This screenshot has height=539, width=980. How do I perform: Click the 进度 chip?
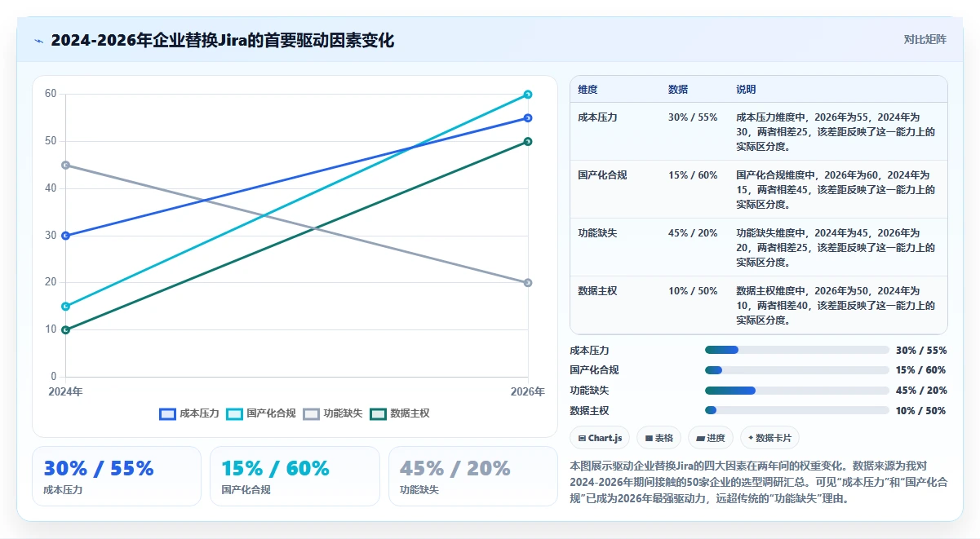(x=711, y=438)
